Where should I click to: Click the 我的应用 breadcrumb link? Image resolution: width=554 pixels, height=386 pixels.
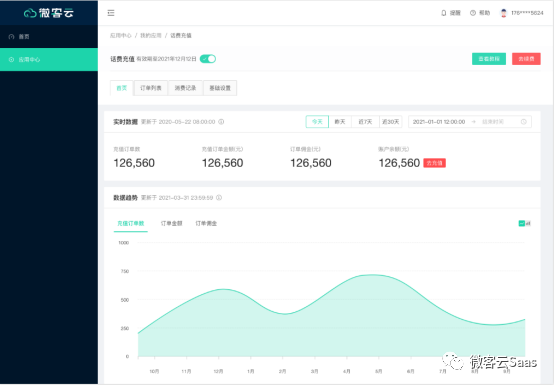[151, 35]
